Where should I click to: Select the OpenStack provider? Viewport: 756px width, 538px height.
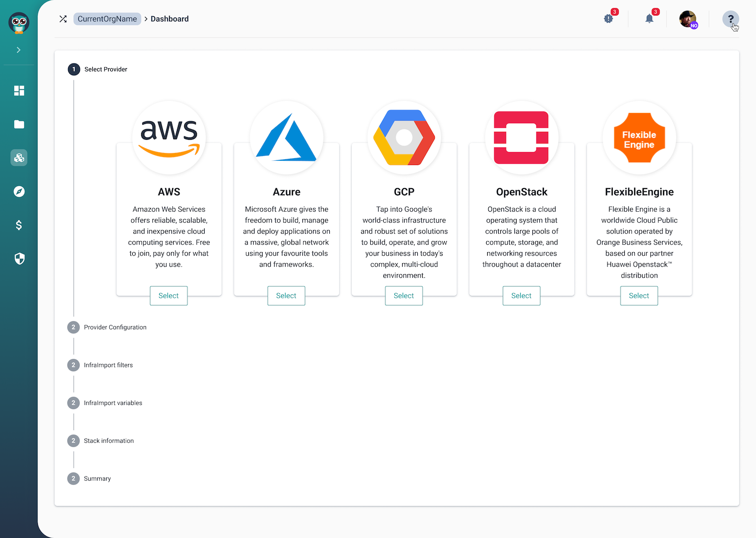521,296
